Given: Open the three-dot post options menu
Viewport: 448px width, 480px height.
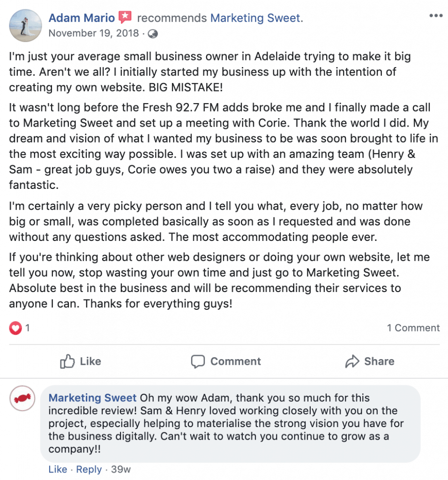Looking at the screenshot, I should coord(436,15).
